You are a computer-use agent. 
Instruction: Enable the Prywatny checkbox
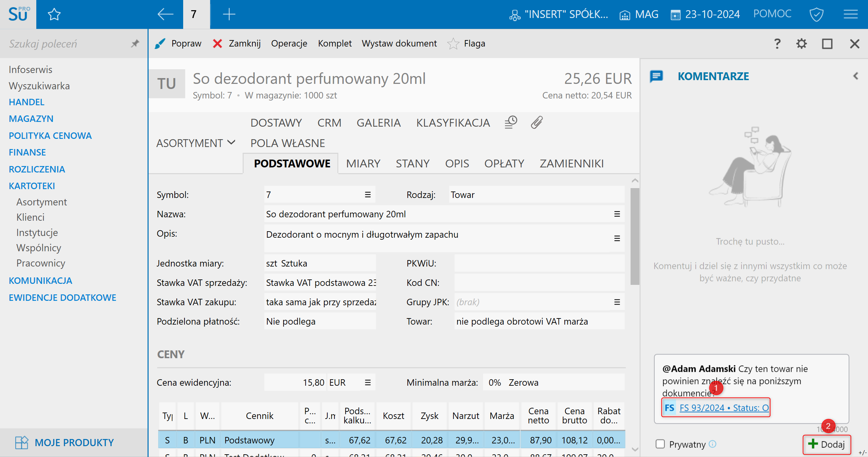coord(660,444)
